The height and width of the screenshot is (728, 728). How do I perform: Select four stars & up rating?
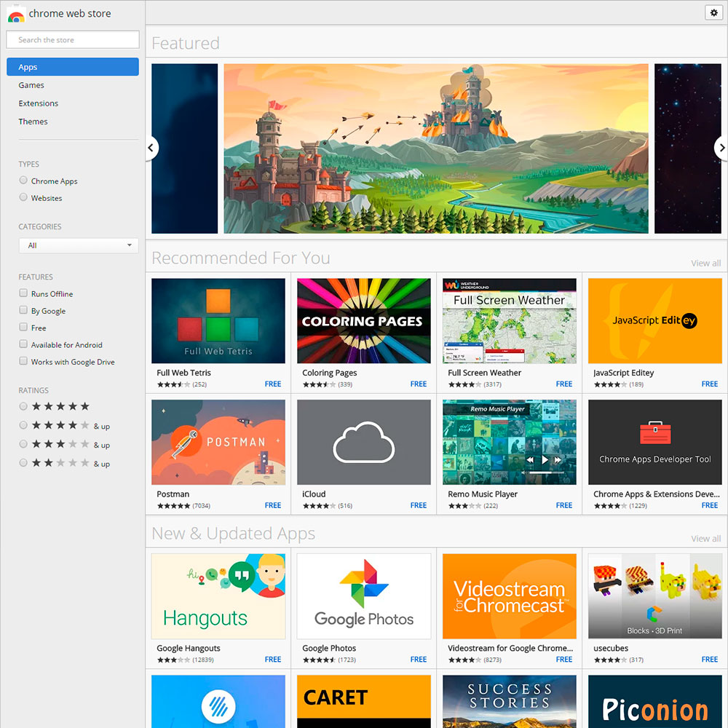pyautogui.click(x=23, y=425)
